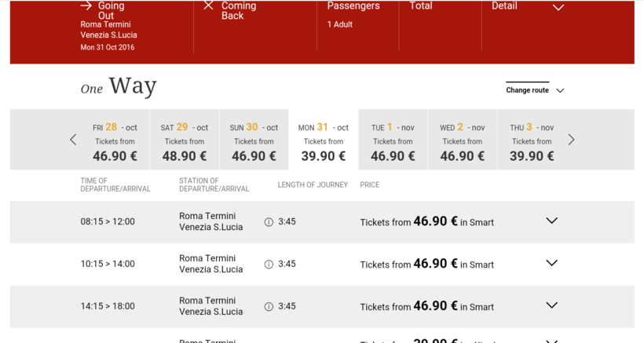644x343 pixels.
Task: Choose the TUE 1 nov date tab
Action: click(393, 140)
